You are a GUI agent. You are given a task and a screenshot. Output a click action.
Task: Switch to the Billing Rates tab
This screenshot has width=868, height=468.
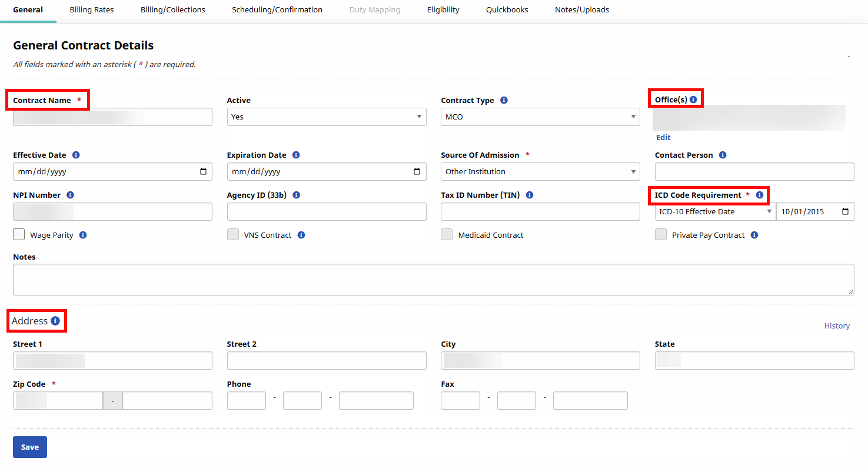92,10
